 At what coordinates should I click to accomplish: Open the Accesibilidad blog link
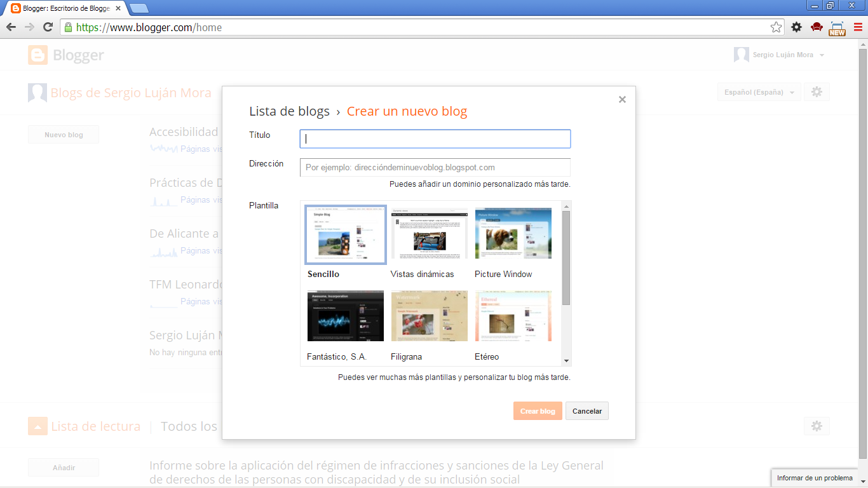184,132
